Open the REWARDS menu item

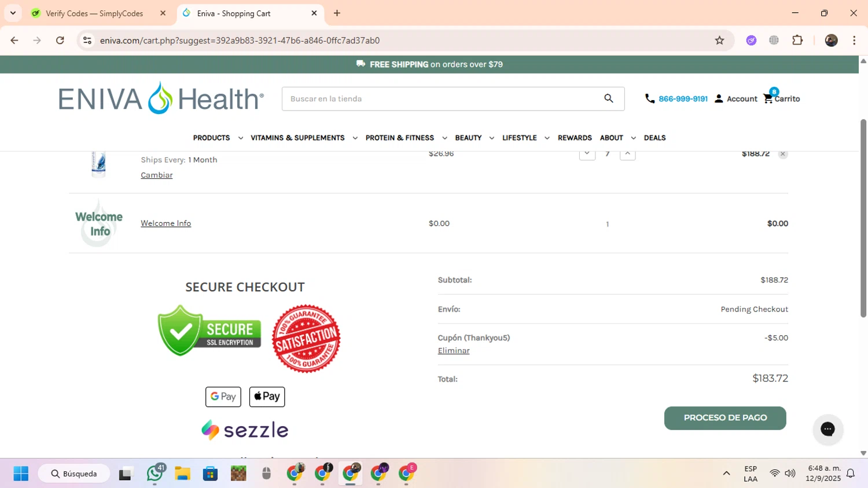tap(575, 138)
